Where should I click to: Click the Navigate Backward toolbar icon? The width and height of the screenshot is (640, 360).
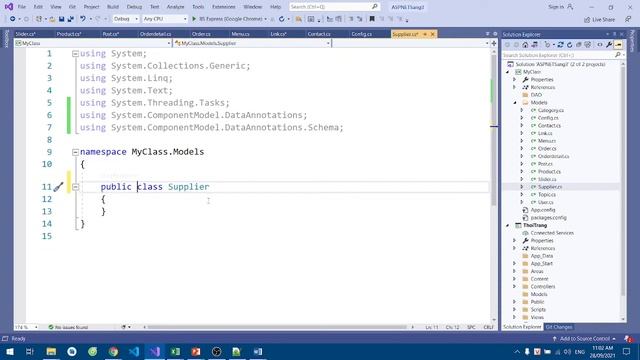[x=13, y=19]
